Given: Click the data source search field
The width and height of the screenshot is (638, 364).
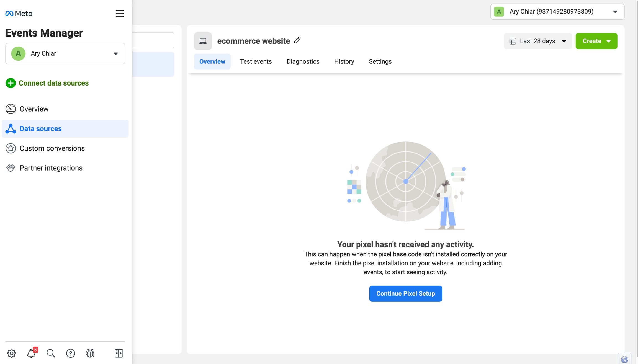Looking at the screenshot, I should click(x=153, y=40).
